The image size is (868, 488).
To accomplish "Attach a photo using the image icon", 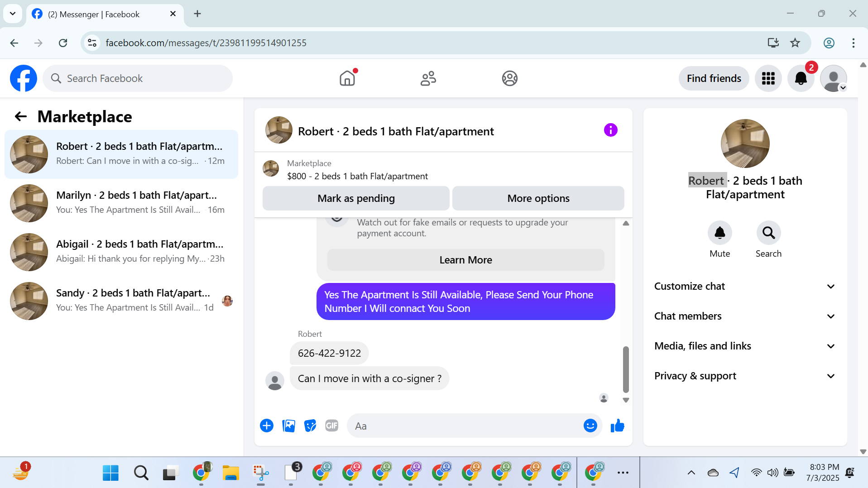I will 288,426.
